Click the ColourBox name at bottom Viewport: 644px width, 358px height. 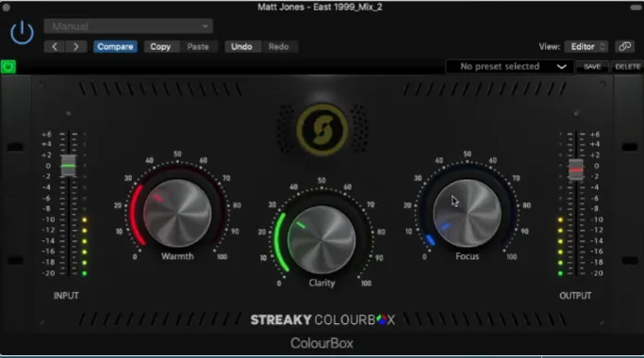[322, 343]
